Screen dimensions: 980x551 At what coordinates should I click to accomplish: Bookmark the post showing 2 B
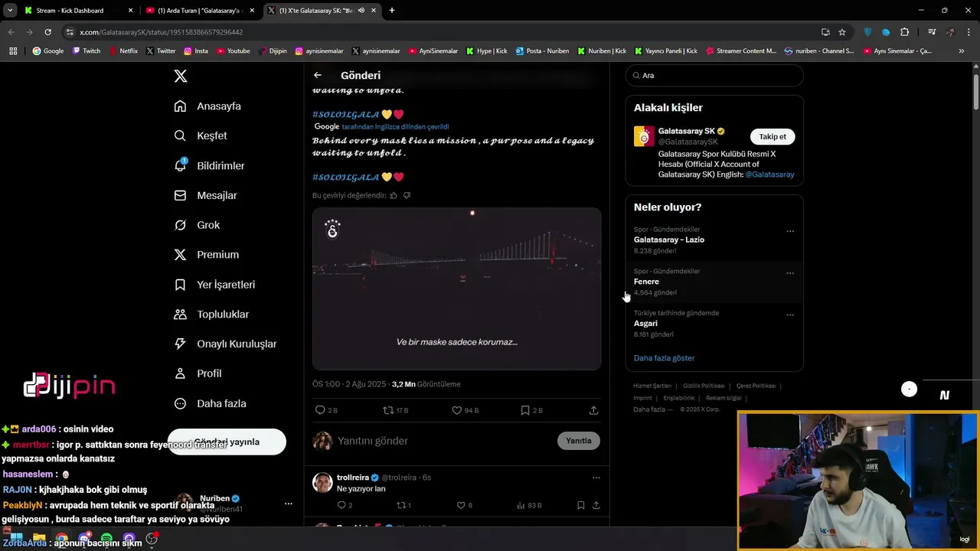[531, 410]
